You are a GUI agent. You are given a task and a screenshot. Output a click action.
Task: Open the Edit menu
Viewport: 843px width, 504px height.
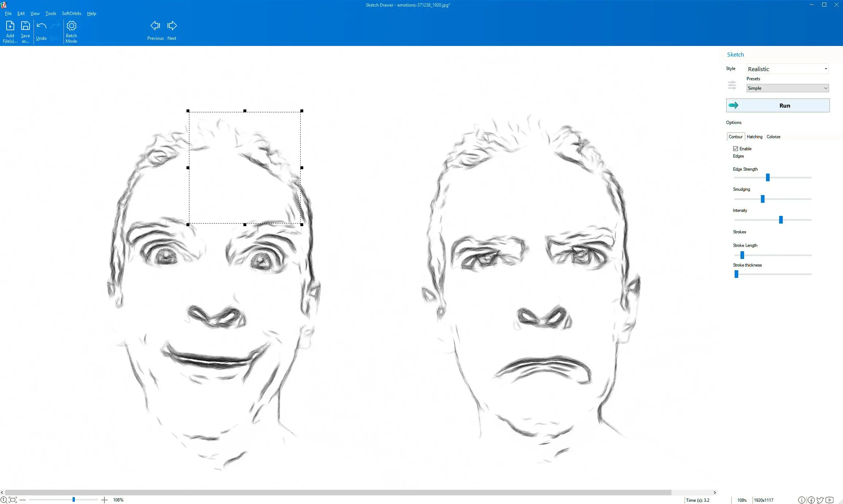21,13
